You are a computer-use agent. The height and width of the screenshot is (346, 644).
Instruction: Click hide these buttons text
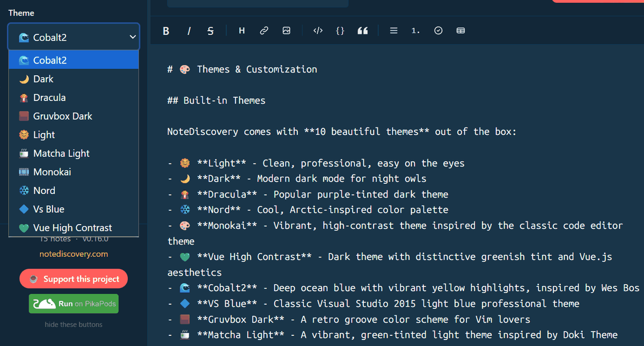[x=74, y=325]
